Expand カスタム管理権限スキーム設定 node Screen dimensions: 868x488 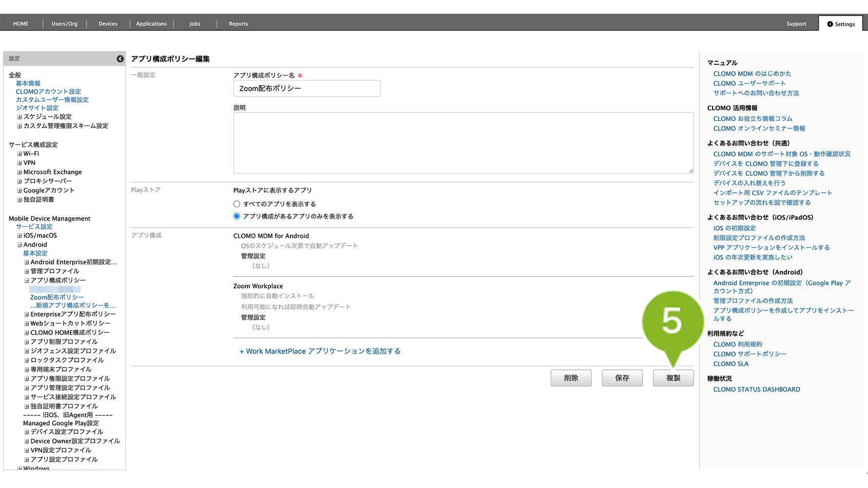[x=20, y=126]
